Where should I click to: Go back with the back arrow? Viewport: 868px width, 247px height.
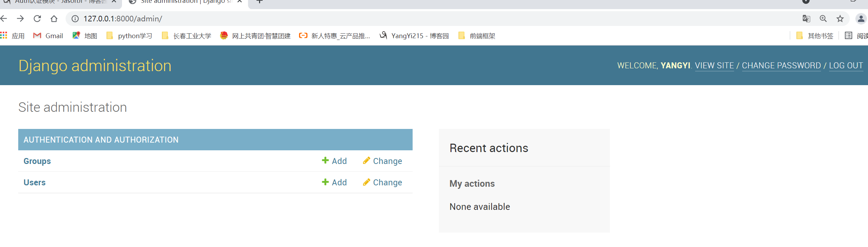coord(4,19)
